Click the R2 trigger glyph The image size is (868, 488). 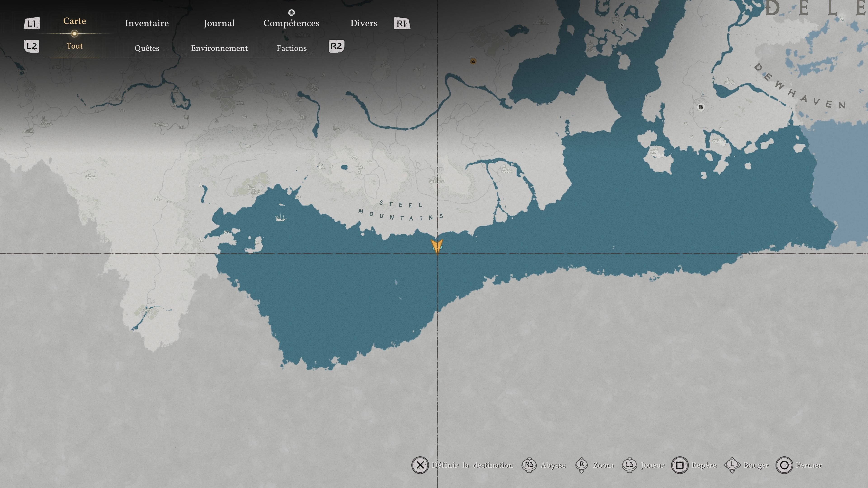tap(337, 46)
